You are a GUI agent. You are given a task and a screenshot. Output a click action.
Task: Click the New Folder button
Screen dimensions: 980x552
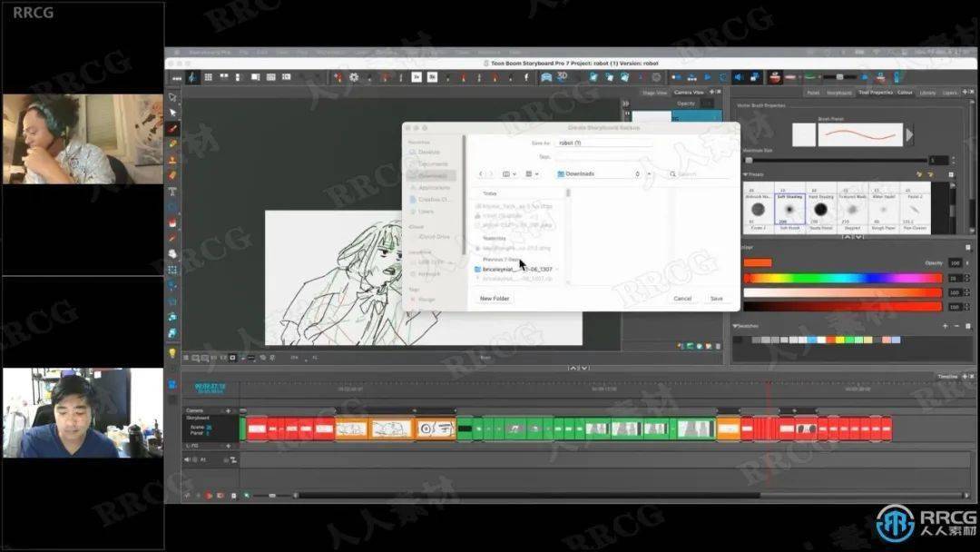(495, 298)
